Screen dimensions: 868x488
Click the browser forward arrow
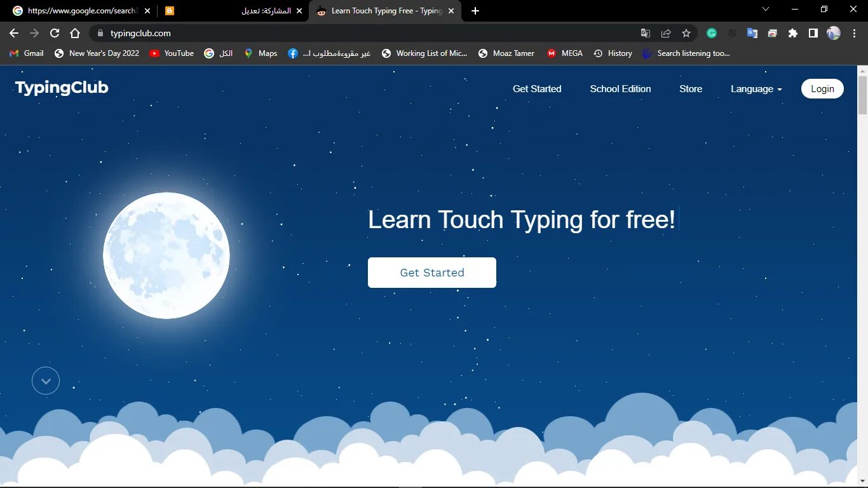tap(34, 33)
